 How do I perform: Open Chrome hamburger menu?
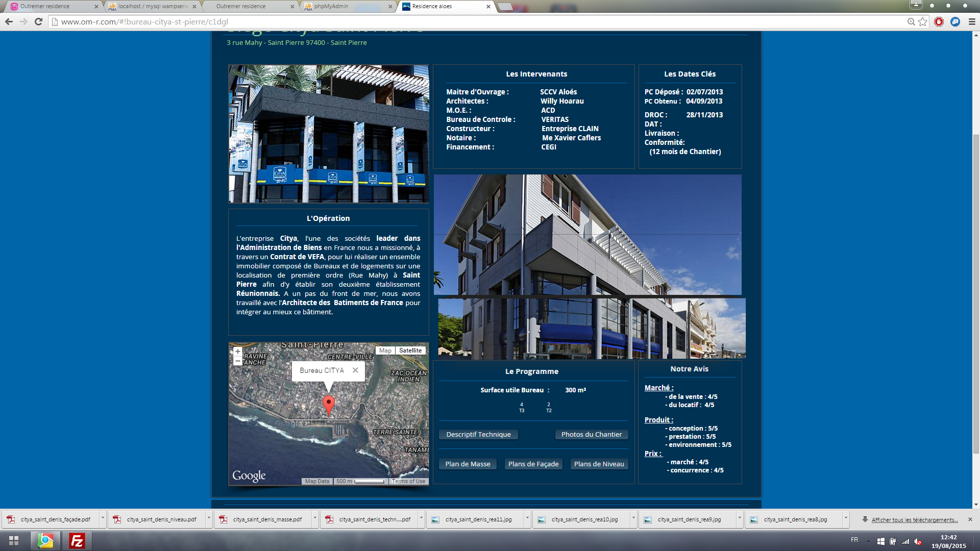971,21
